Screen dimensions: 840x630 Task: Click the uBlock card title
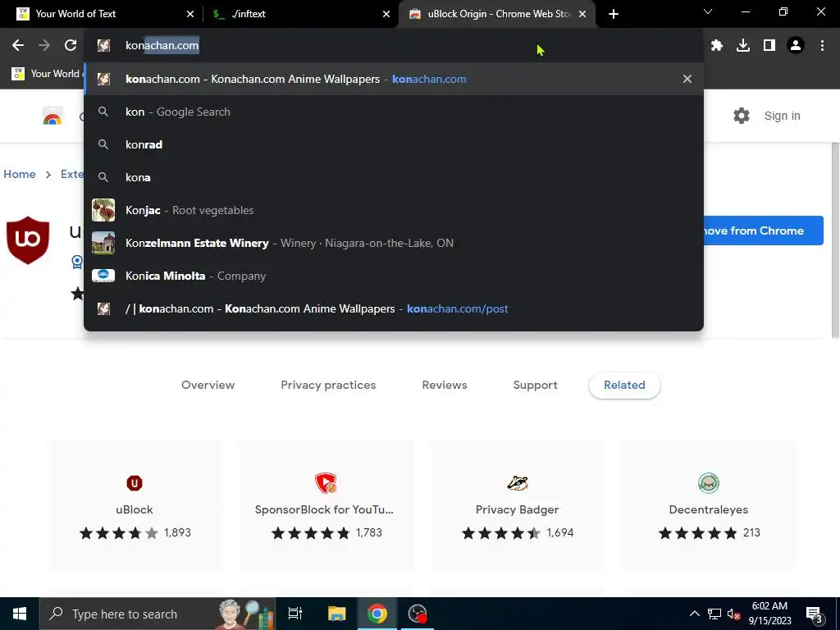coord(135,509)
